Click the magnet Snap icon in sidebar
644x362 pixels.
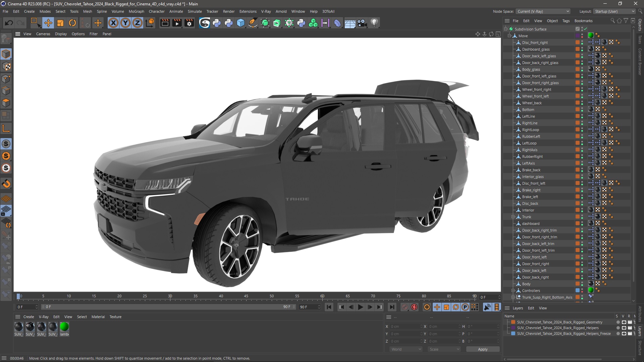tap(6, 183)
